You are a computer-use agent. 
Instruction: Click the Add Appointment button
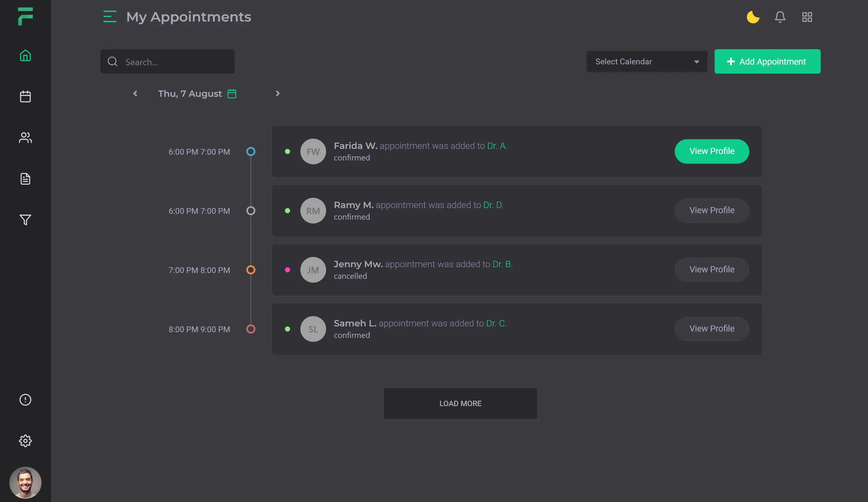767,61
